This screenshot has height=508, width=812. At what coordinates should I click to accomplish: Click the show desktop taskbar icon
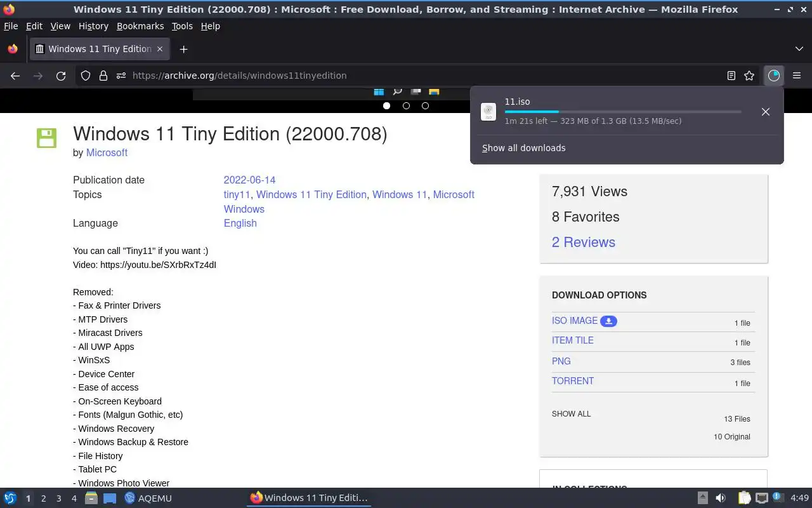110,498
